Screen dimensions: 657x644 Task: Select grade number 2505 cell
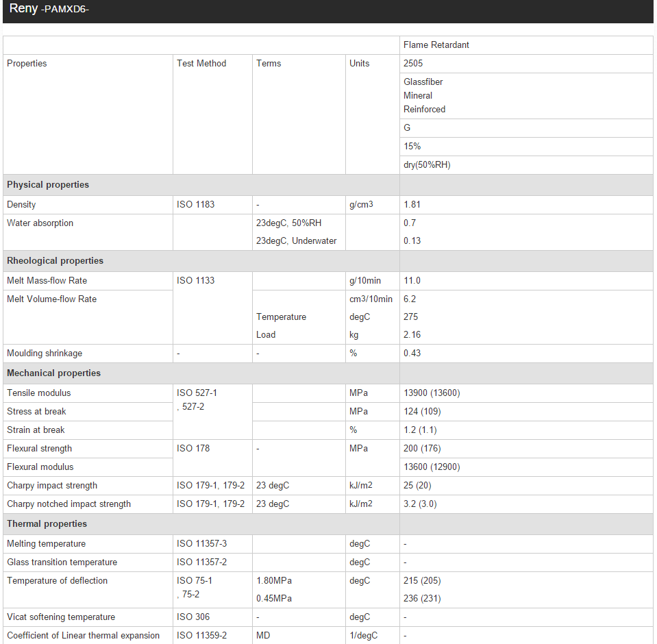tap(526, 64)
